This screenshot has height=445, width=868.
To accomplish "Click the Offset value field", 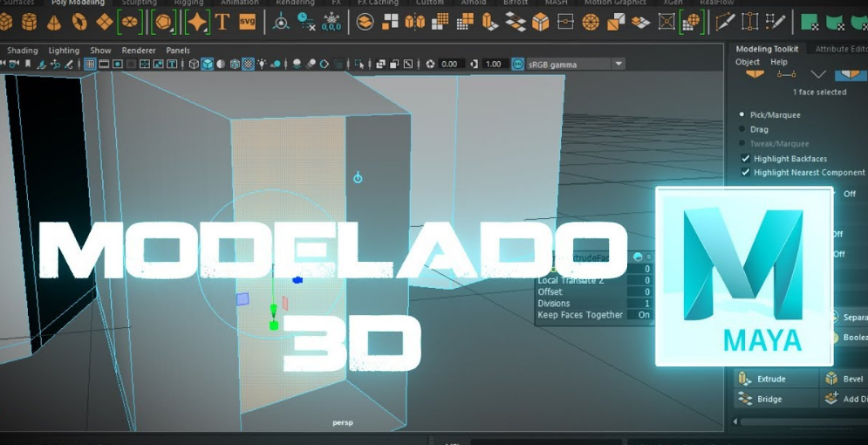I will tap(640, 291).
